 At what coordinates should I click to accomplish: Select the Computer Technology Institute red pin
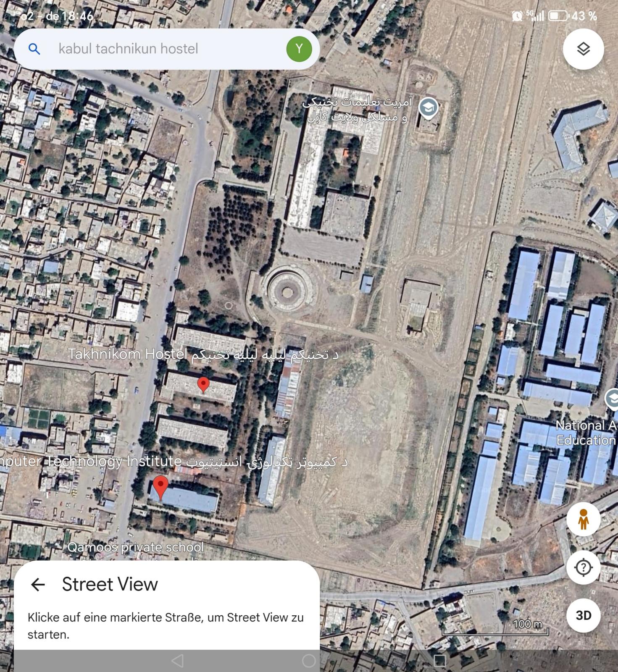point(160,487)
